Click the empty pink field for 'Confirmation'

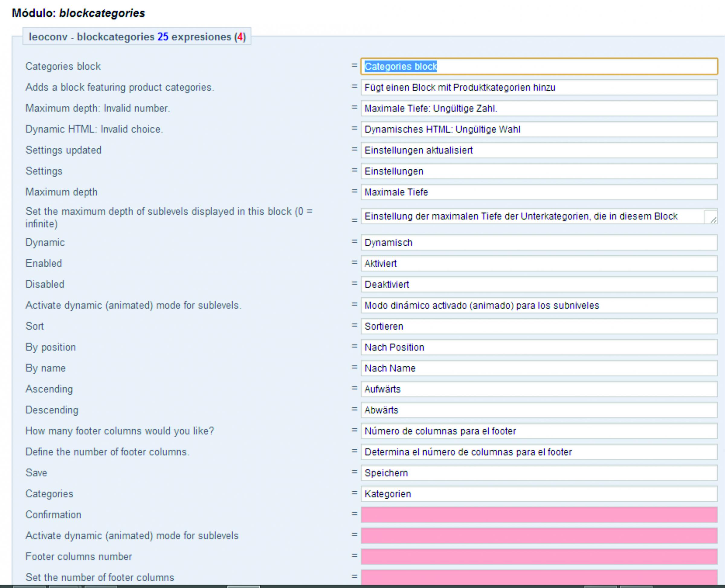[539, 515]
